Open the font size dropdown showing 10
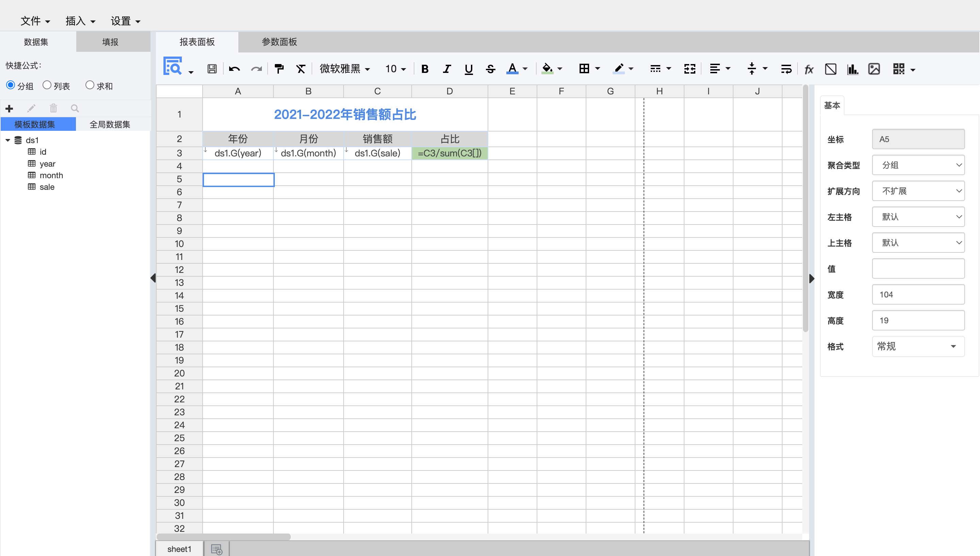The image size is (980, 556). coord(395,69)
